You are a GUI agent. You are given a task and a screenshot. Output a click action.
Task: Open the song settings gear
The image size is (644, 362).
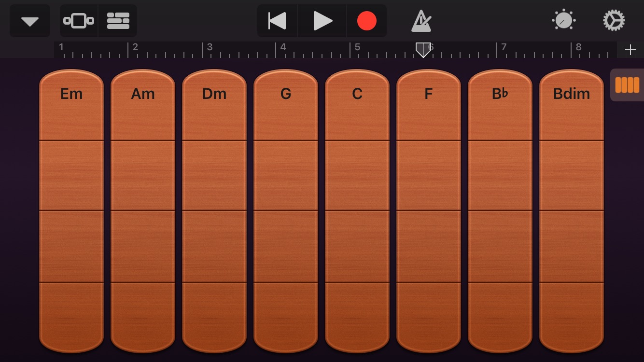[614, 20]
